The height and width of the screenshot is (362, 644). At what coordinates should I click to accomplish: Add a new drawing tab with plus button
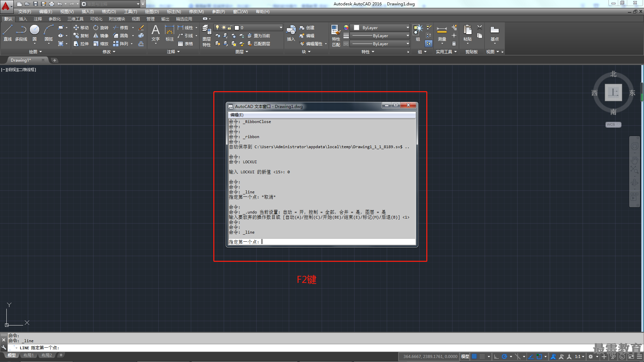[x=55, y=60]
